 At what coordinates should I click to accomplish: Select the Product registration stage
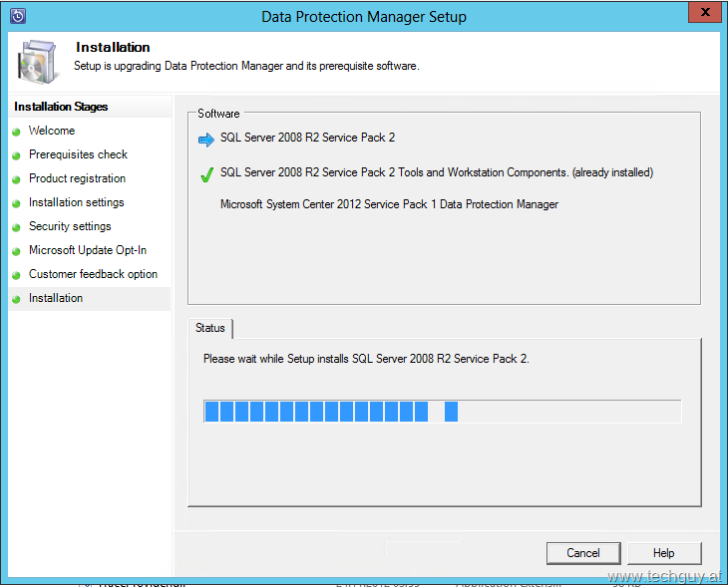[77, 178]
